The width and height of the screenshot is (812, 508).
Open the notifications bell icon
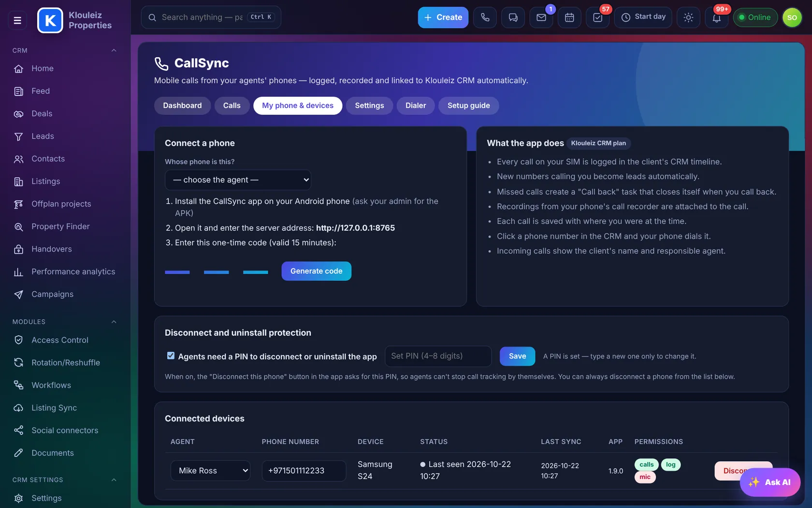pos(716,17)
